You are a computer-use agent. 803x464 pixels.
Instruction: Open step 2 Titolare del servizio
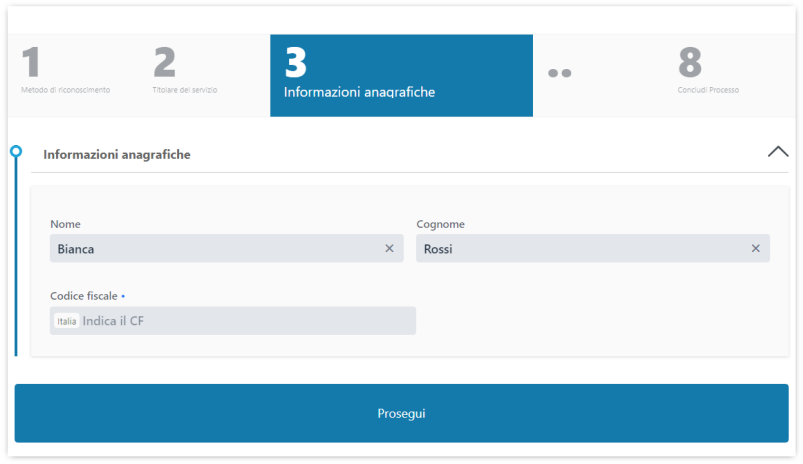(x=185, y=89)
